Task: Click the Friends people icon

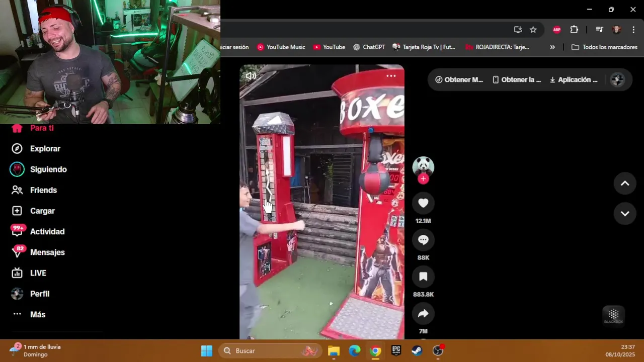Action: point(17,190)
